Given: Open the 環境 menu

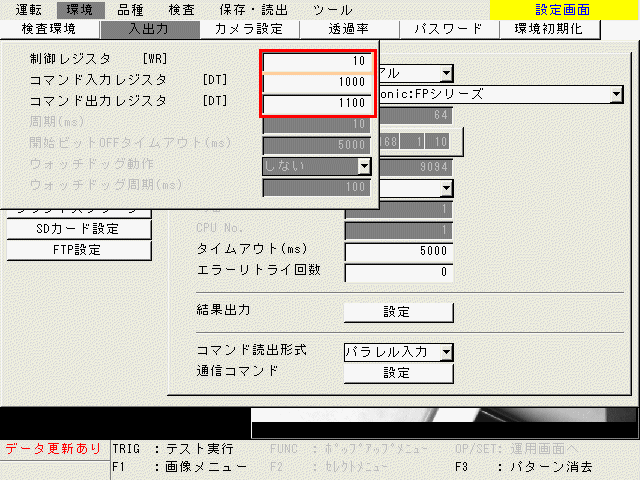Looking at the screenshot, I should point(79,10).
